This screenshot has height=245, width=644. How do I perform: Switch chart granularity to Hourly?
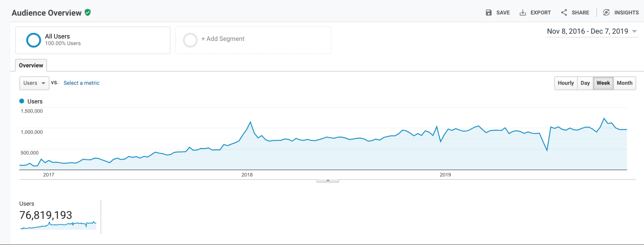tap(566, 83)
